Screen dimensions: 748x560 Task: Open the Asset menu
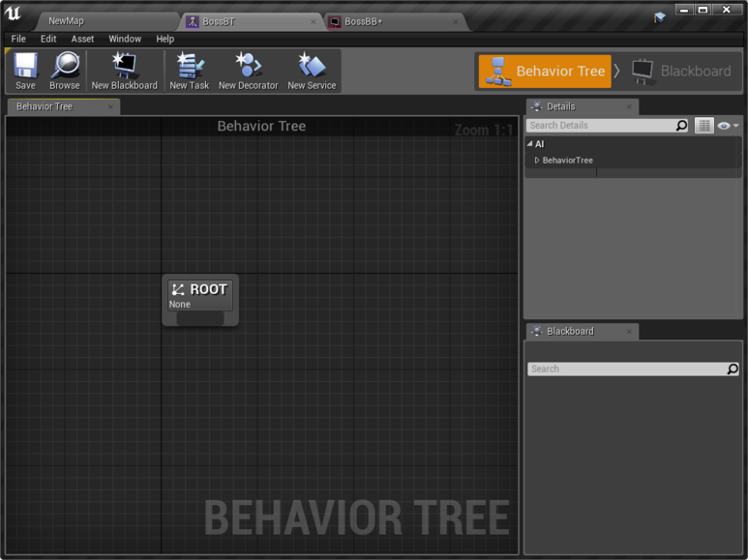(x=82, y=39)
